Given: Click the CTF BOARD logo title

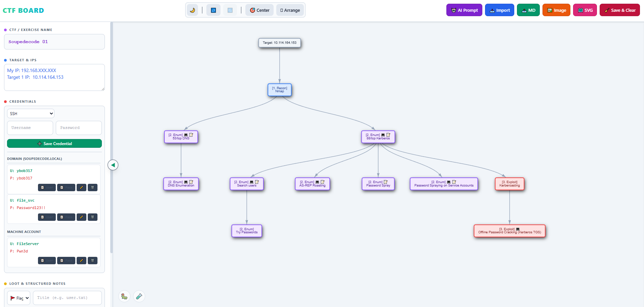Looking at the screenshot, I should 23,10.
